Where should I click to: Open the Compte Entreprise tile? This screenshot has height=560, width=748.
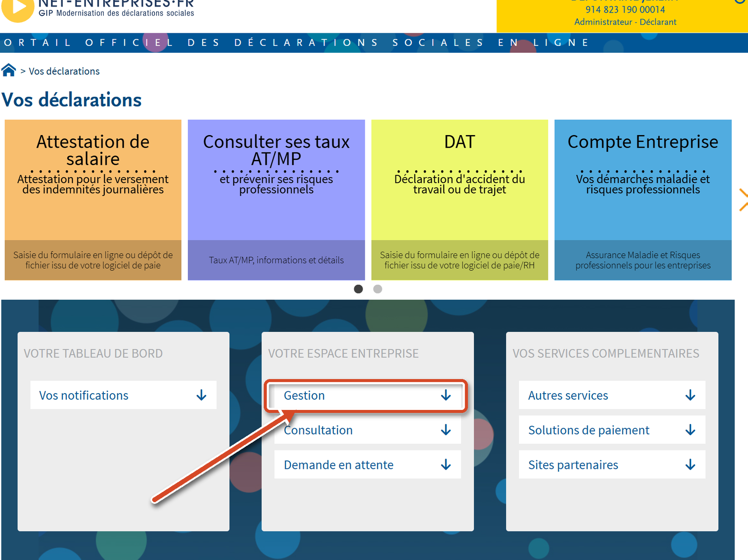tap(643, 200)
